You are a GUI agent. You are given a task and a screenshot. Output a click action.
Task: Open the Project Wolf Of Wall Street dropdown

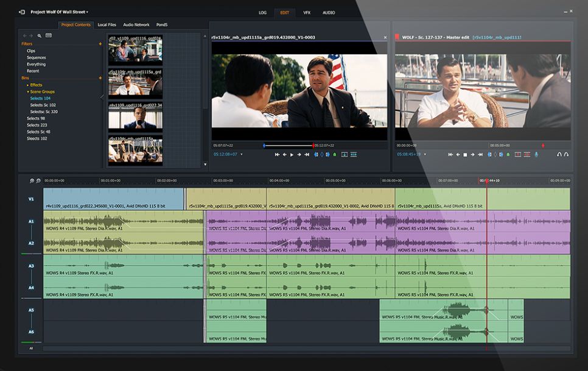[x=59, y=12]
